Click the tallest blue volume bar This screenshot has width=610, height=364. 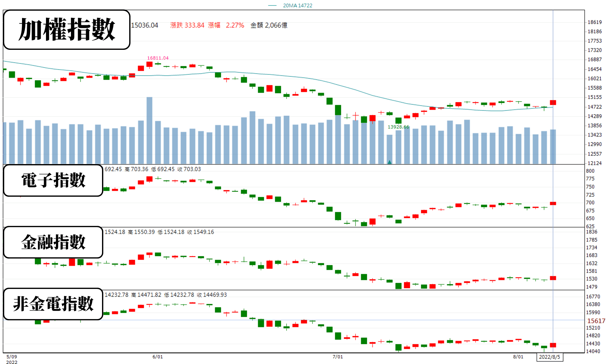click(x=149, y=130)
